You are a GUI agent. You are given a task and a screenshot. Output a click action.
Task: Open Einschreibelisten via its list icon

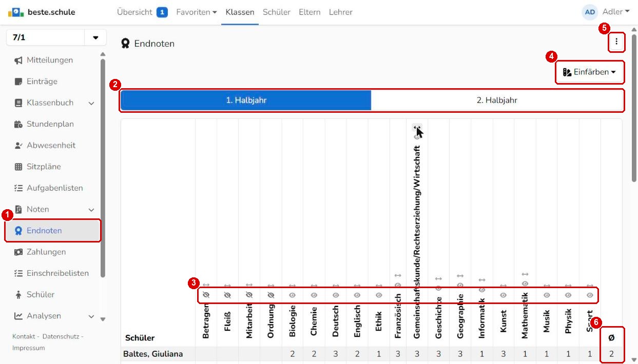tap(18, 273)
